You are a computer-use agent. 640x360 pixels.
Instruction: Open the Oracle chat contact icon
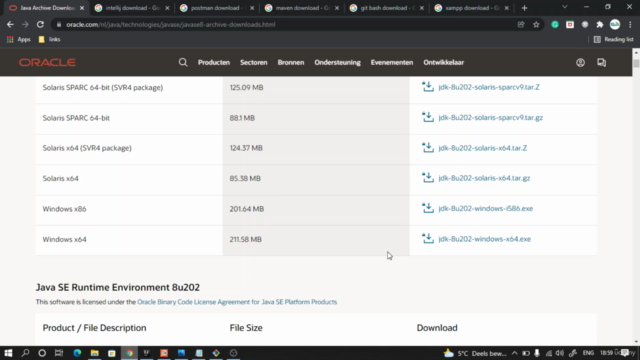point(601,62)
